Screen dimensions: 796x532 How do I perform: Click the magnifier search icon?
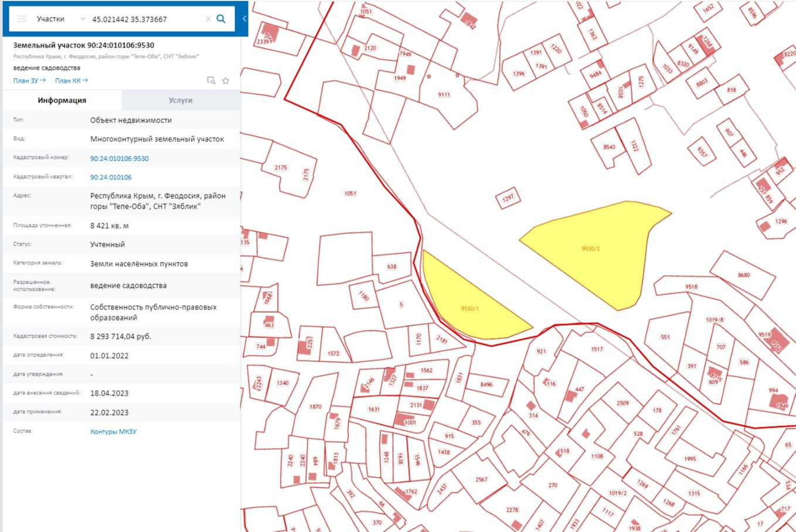tap(221, 19)
